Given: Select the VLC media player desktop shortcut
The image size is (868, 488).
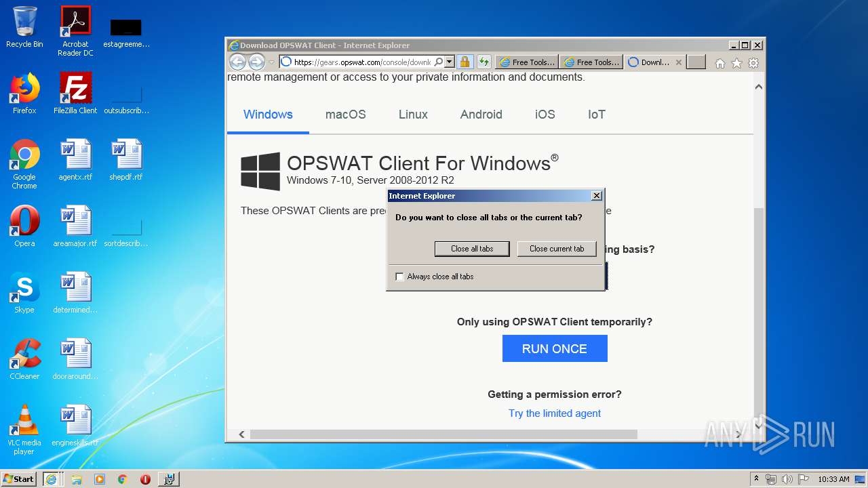Looking at the screenshot, I should [24, 430].
